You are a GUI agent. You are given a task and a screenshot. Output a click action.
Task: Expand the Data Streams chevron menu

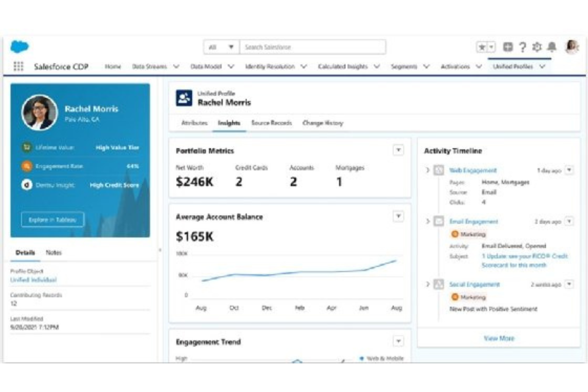click(x=176, y=67)
